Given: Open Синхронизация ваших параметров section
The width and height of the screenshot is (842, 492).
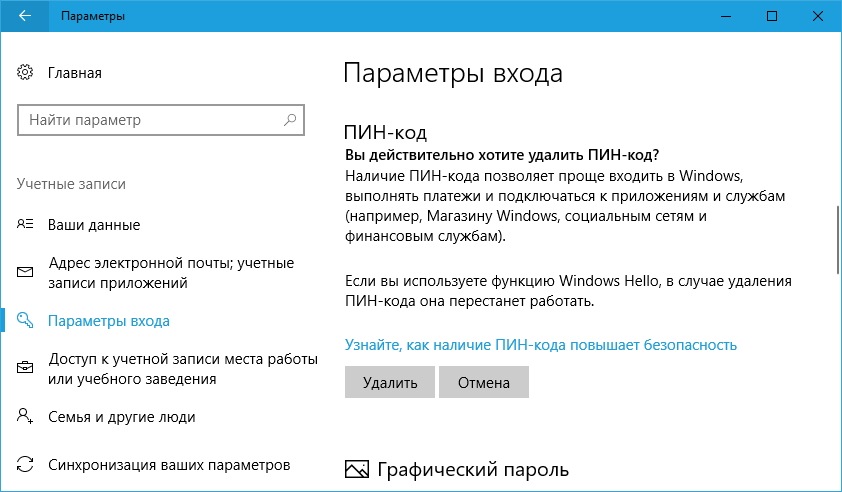Looking at the screenshot, I should 169,465.
